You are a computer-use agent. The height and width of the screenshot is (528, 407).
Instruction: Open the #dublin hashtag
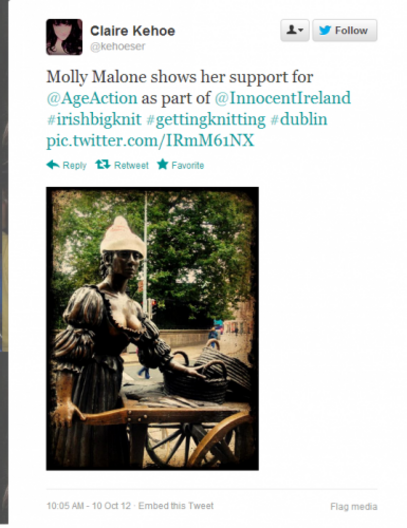(299, 119)
